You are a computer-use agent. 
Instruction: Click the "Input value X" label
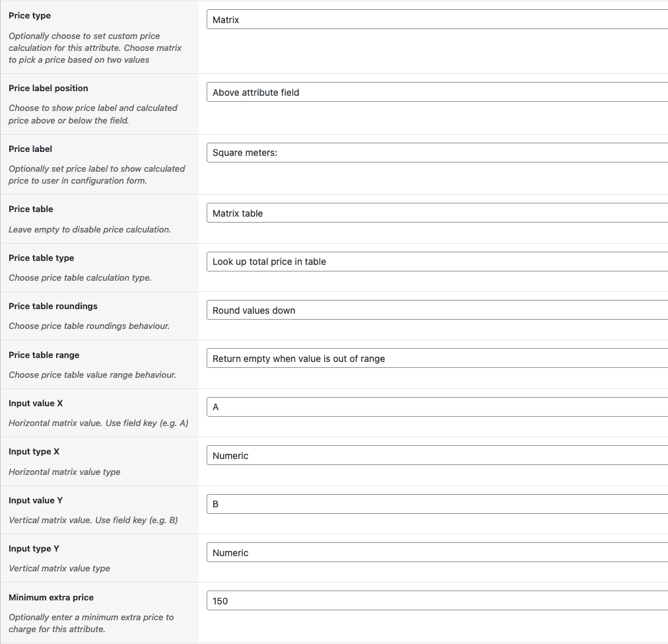[36, 404]
